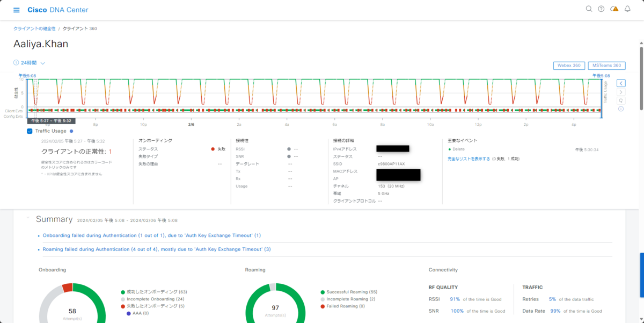The height and width of the screenshot is (323, 644).
Task: Click 失敗したオンボーディング (5) legend item
Action: point(153,306)
